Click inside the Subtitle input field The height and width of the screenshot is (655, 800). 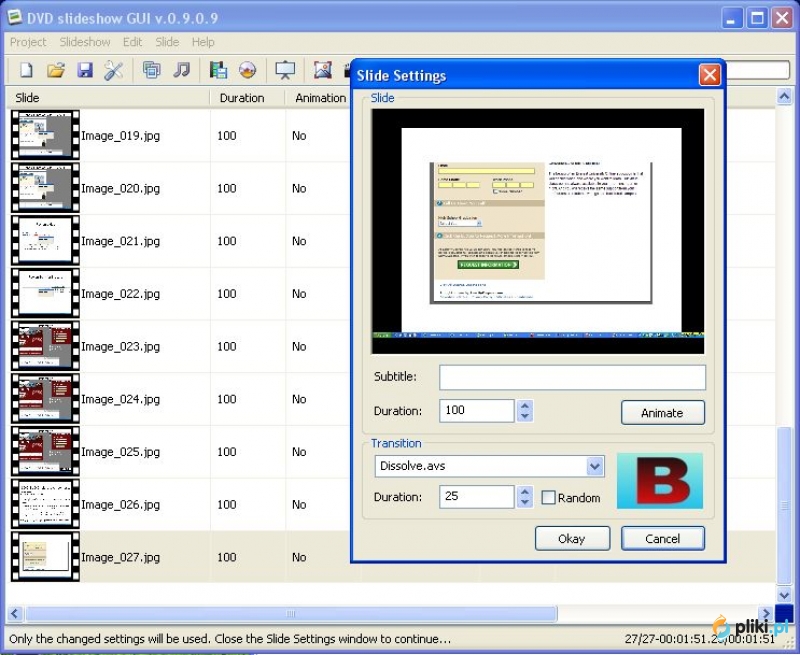pos(570,377)
